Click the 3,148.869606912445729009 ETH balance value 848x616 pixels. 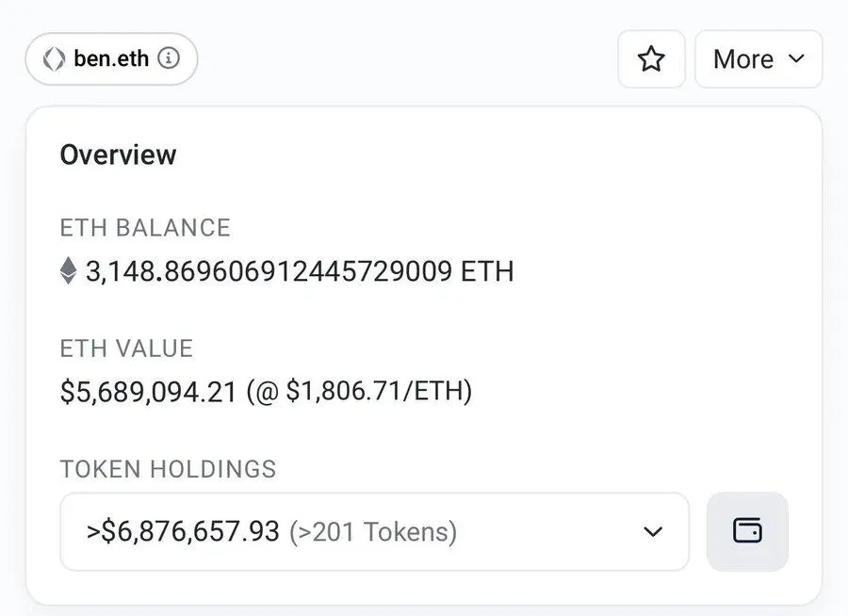(x=300, y=272)
